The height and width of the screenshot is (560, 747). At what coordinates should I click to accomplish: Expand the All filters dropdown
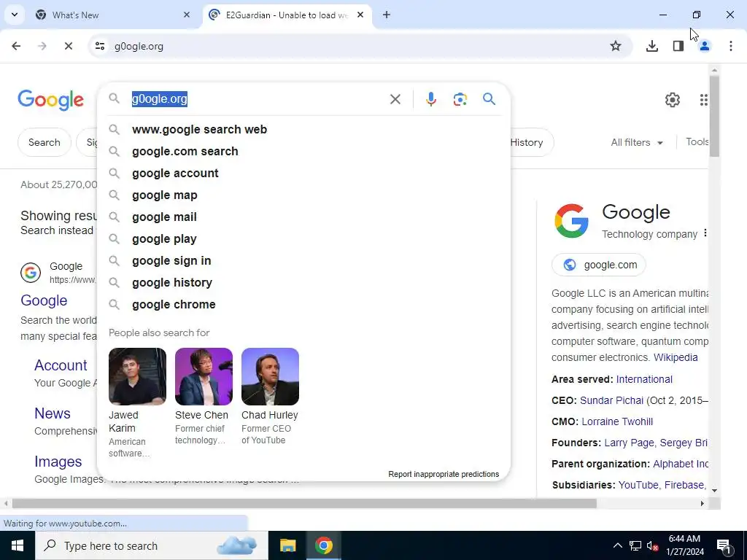[x=637, y=142]
